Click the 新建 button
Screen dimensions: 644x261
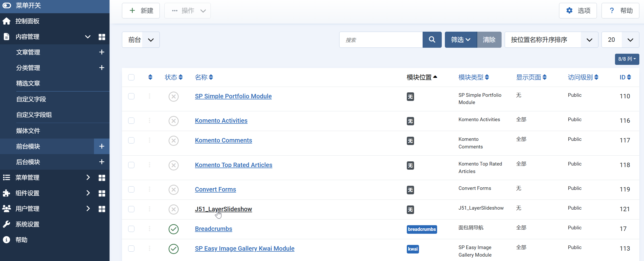(141, 11)
